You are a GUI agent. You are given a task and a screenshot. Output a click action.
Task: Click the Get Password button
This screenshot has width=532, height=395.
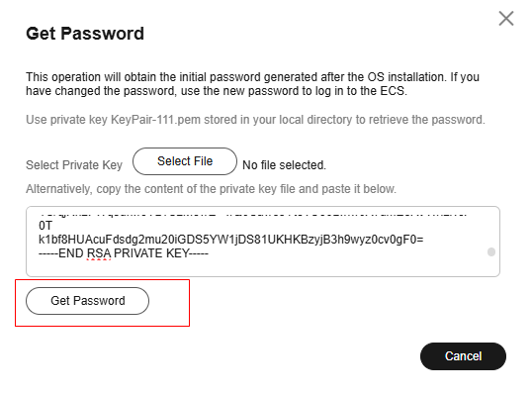tap(88, 301)
